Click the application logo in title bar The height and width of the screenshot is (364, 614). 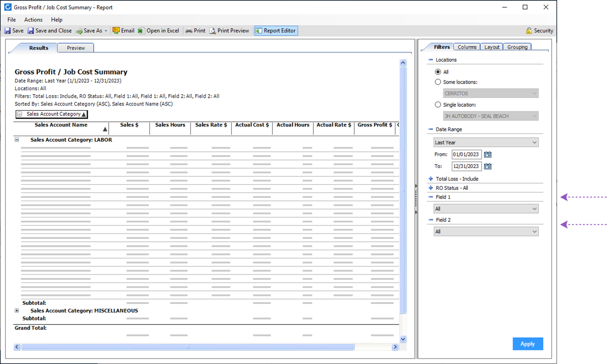[x=7, y=7]
